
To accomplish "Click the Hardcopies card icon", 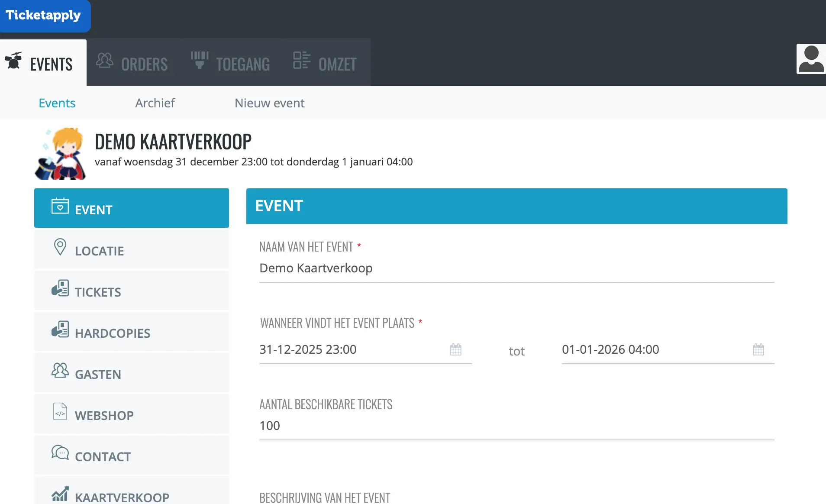I will click(x=61, y=329).
